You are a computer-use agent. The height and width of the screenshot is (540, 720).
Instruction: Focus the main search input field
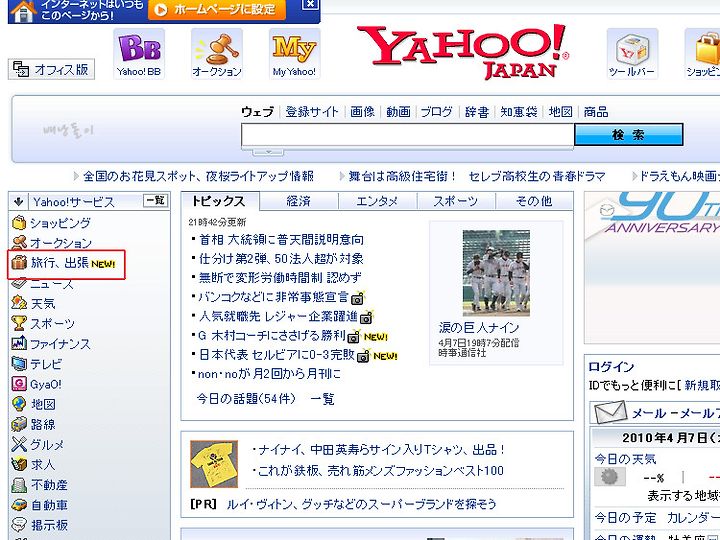(408, 135)
